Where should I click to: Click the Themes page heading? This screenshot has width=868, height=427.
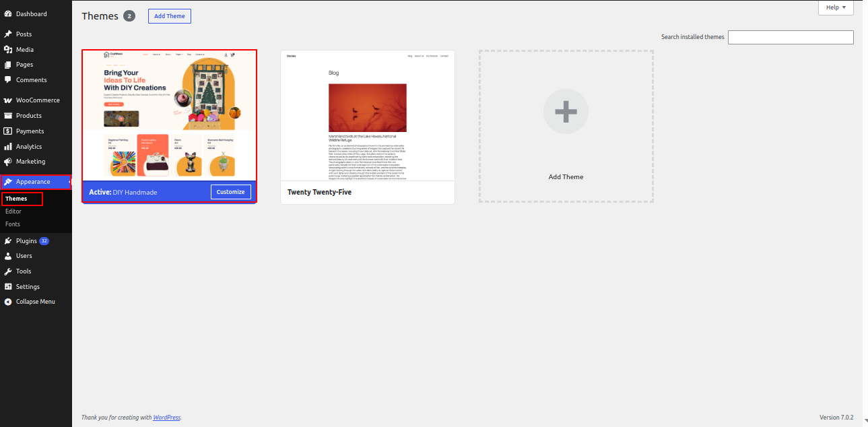tap(100, 16)
